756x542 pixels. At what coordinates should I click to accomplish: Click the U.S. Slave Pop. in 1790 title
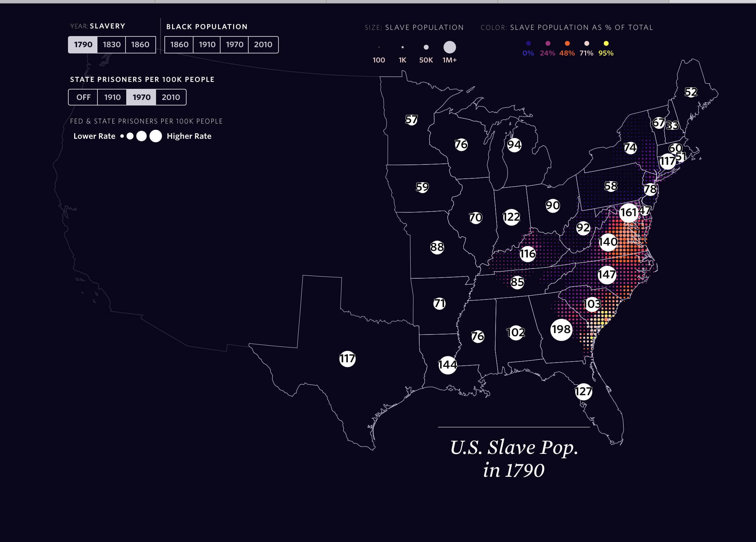(514, 458)
